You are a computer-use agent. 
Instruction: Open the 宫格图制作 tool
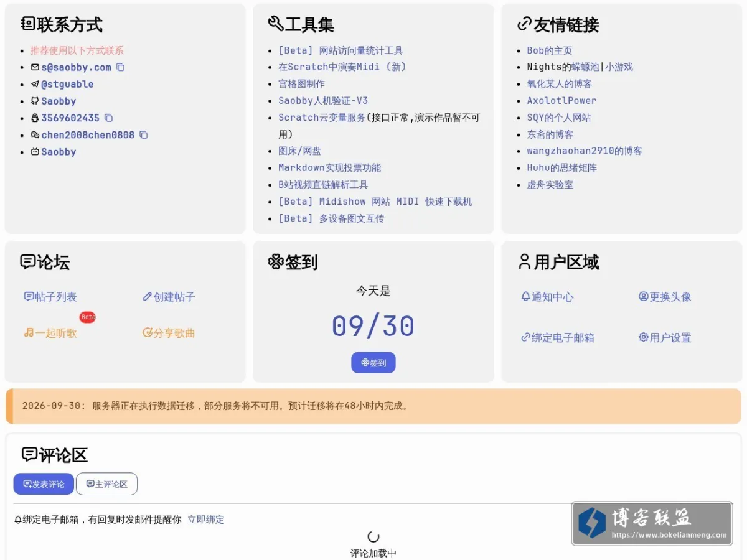(301, 84)
